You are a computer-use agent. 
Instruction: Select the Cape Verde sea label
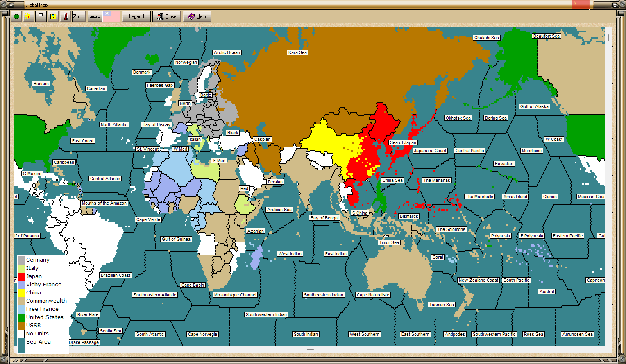pos(148,219)
